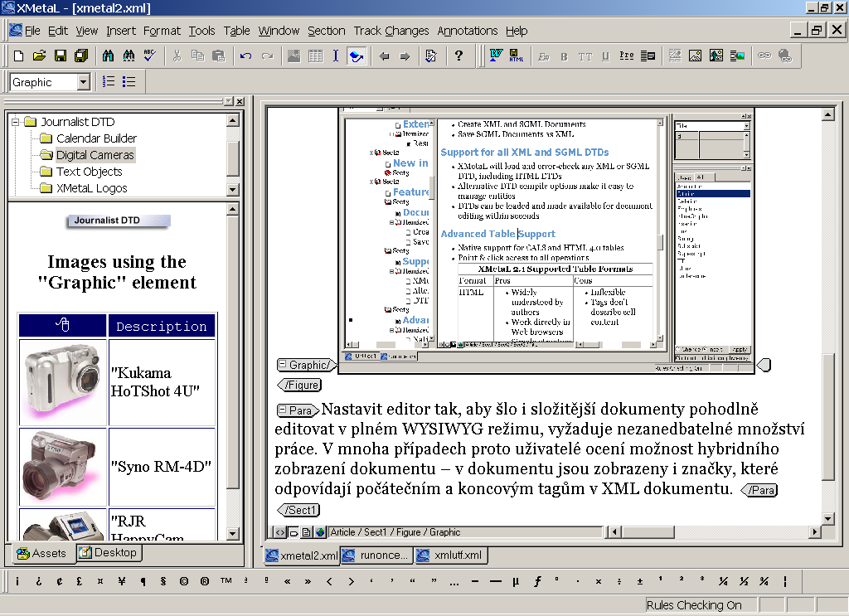Click the Pre preformatted text button
Viewport: 849px width, 616px height.
point(627,56)
